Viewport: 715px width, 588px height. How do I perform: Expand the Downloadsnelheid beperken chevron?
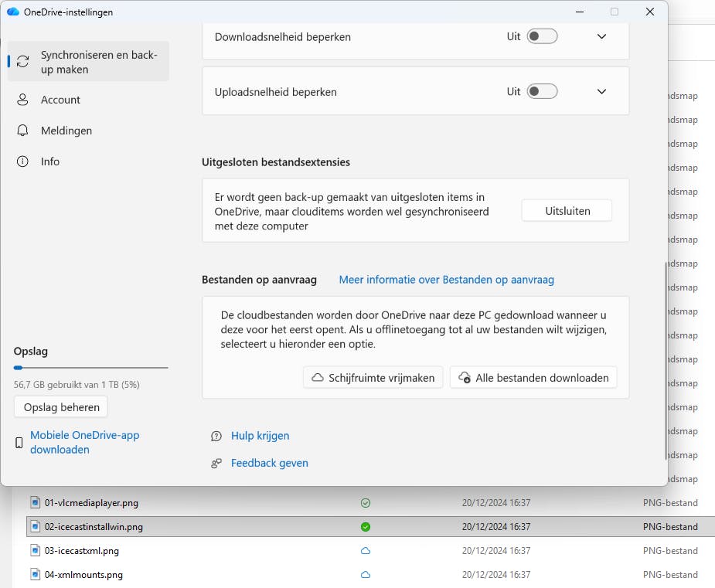click(602, 36)
